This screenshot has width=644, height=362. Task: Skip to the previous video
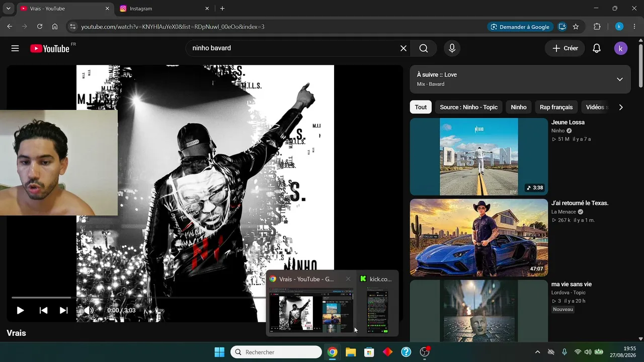point(44,310)
